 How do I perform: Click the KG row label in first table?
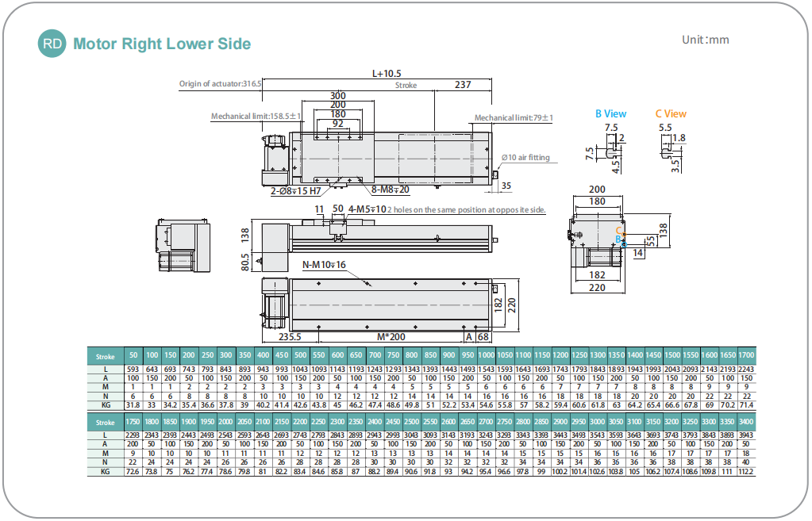point(105,406)
